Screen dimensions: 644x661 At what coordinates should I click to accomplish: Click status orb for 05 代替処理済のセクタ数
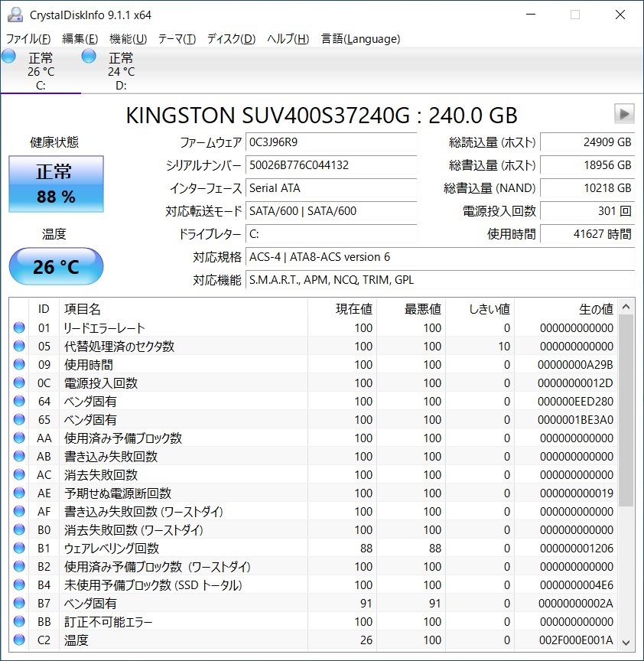(19, 346)
